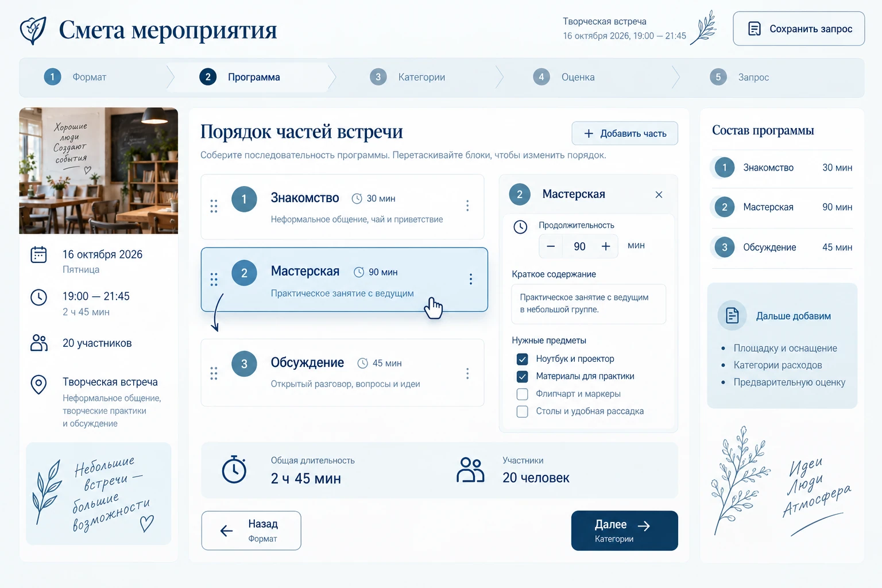Image resolution: width=882 pixels, height=588 pixels.
Task: Click the number 1 badge of Знакомство block
Action: tap(244, 199)
